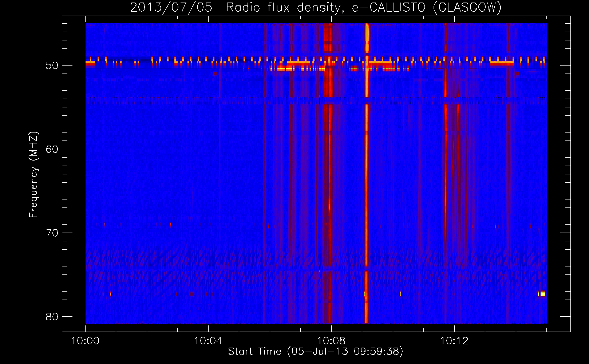Click the 10:00 time tick label
Viewport: 589px width, 364px height.
coord(85,341)
